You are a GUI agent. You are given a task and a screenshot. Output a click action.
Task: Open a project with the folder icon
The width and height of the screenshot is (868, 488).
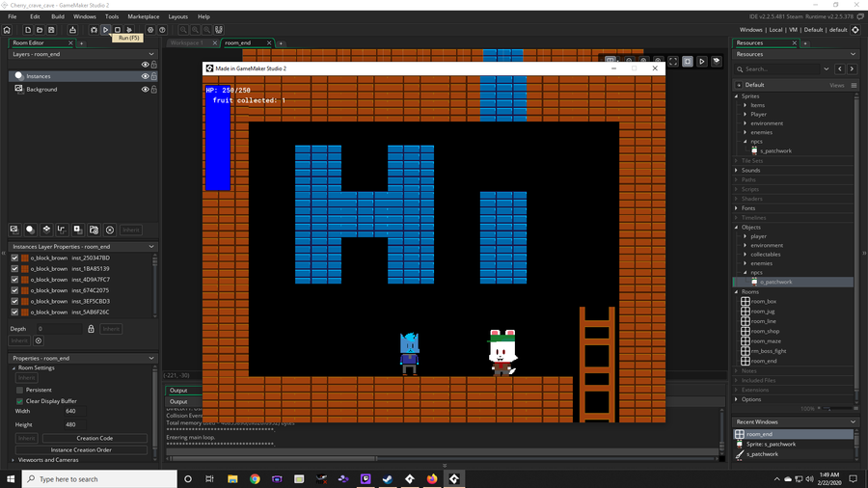coord(40,30)
